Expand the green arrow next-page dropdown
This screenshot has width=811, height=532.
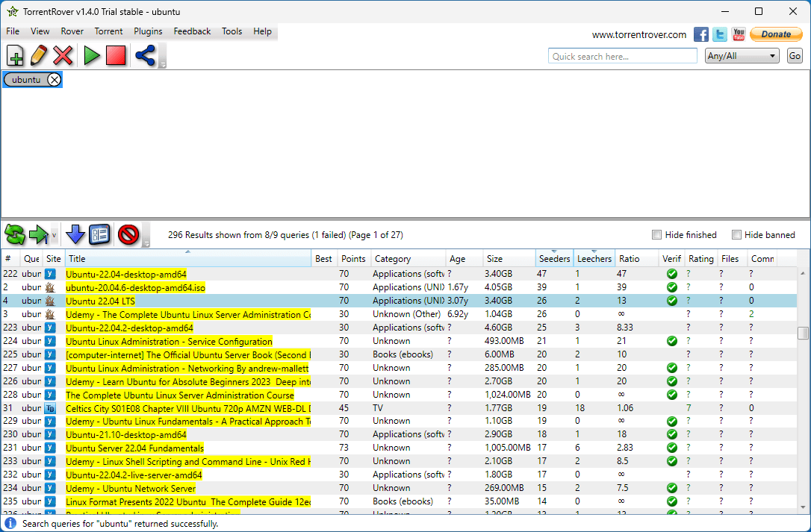(x=54, y=236)
